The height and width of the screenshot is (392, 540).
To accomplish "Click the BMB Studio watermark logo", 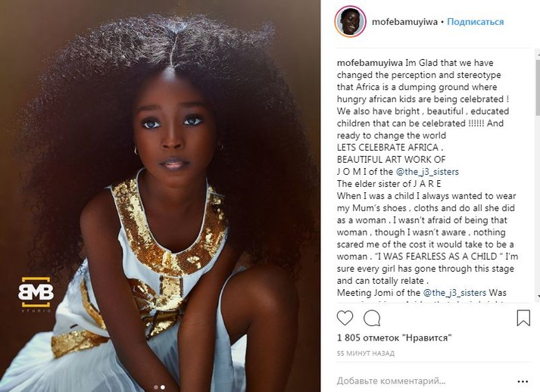I will click(x=36, y=294).
